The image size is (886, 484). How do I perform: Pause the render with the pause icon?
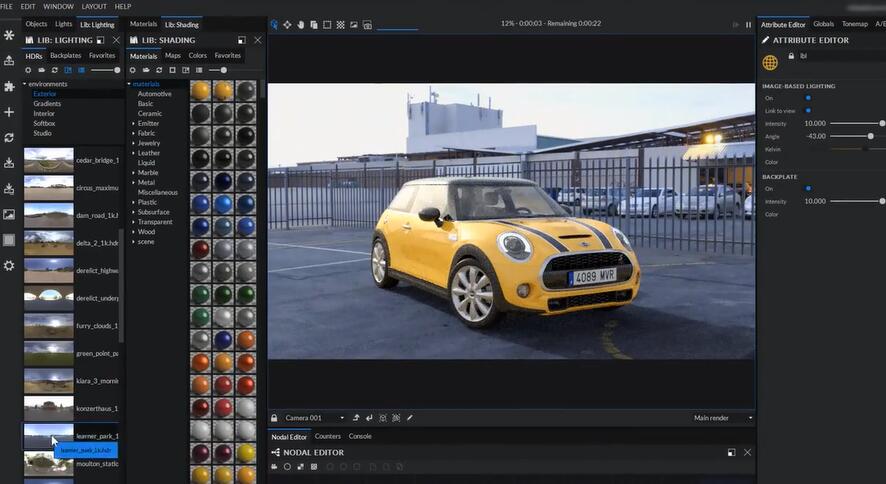click(x=749, y=25)
